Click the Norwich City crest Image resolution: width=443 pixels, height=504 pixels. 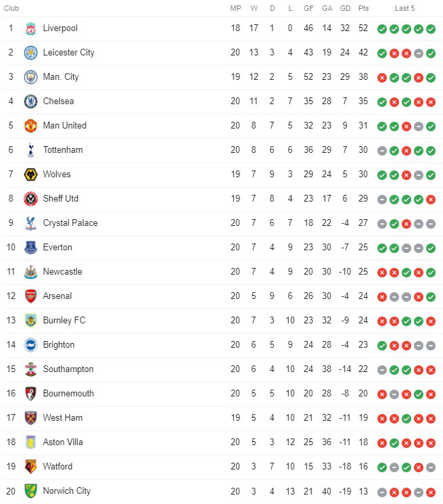[31, 491]
